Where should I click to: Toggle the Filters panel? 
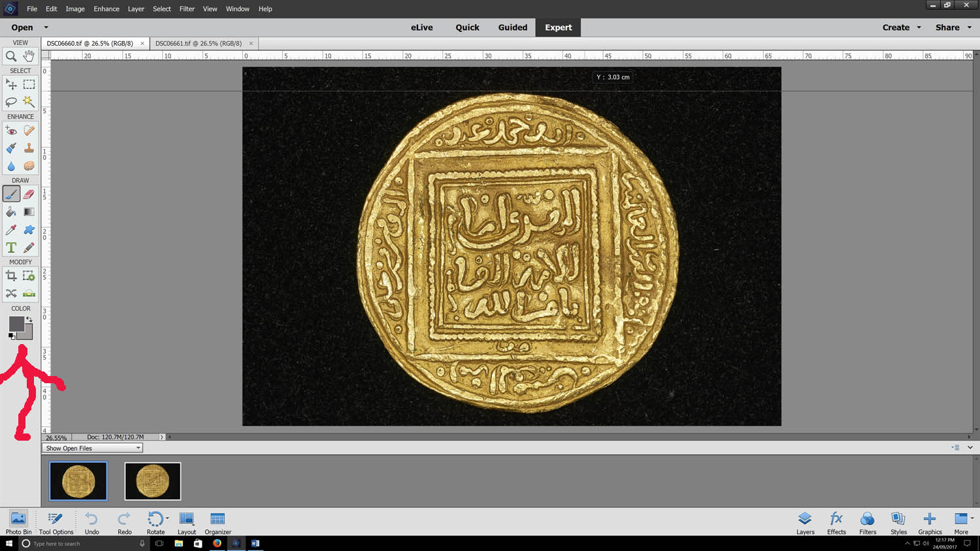868,523
